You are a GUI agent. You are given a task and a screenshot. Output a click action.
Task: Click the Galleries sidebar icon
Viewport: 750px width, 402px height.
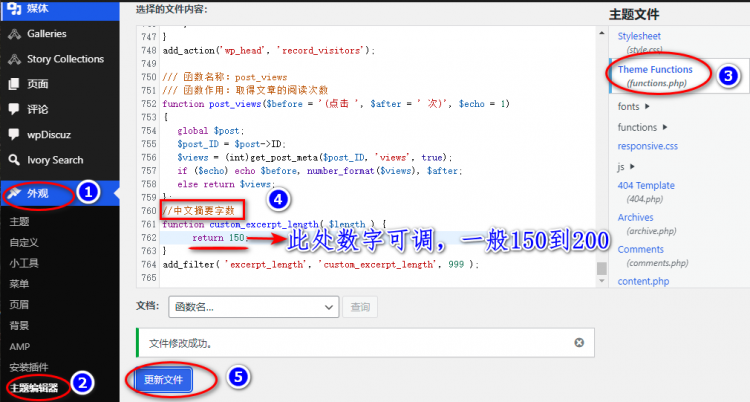pos(14,34)
